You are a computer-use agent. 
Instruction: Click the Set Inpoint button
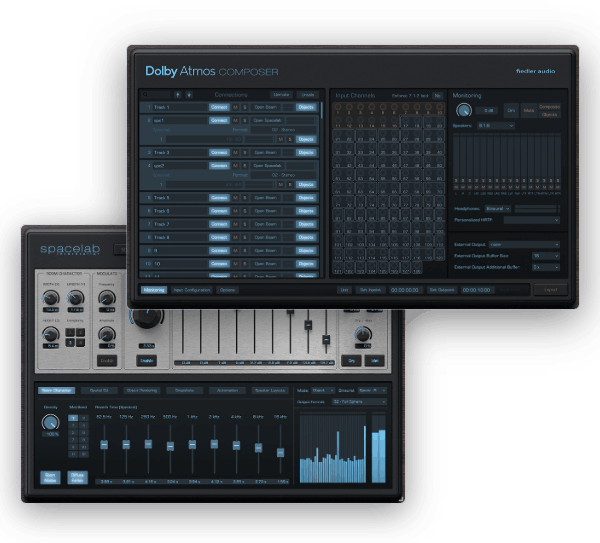pos(370,290)
